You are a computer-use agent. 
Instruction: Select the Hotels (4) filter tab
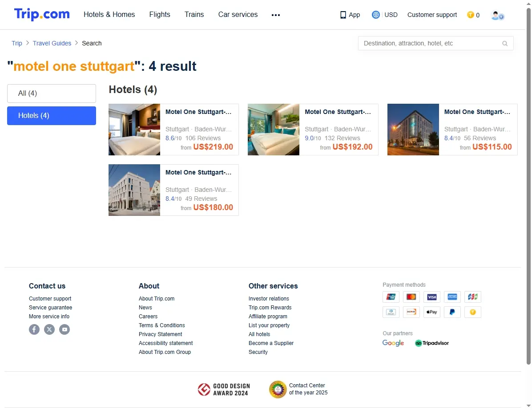click(52, 116)
